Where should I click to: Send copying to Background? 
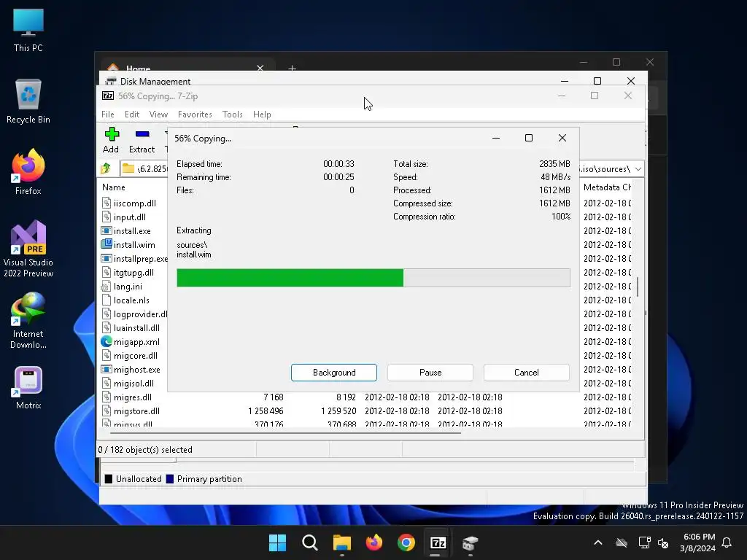(x=334, y=373)
